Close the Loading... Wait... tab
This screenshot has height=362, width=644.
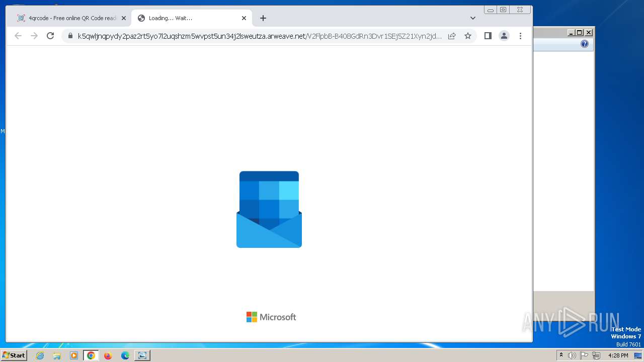(x=244, y=18)
